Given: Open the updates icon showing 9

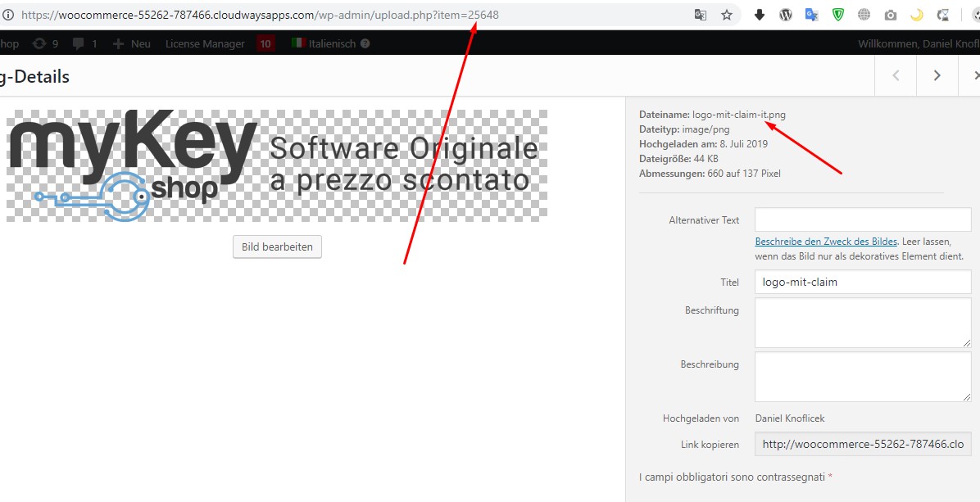Looking at the screenshot, I should pyautogui.click(x=46, y=43).
